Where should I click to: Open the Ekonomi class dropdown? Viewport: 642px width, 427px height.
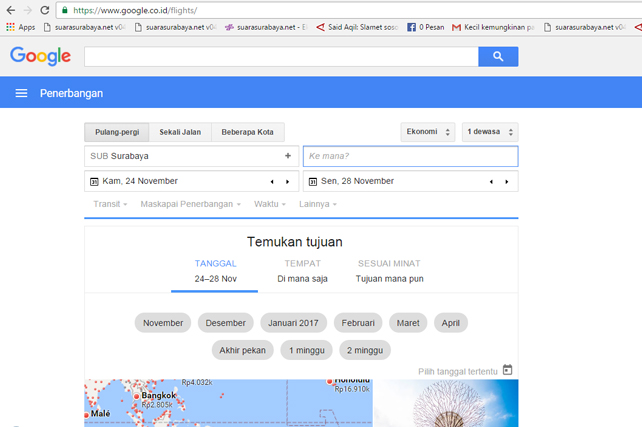(428, 132)
